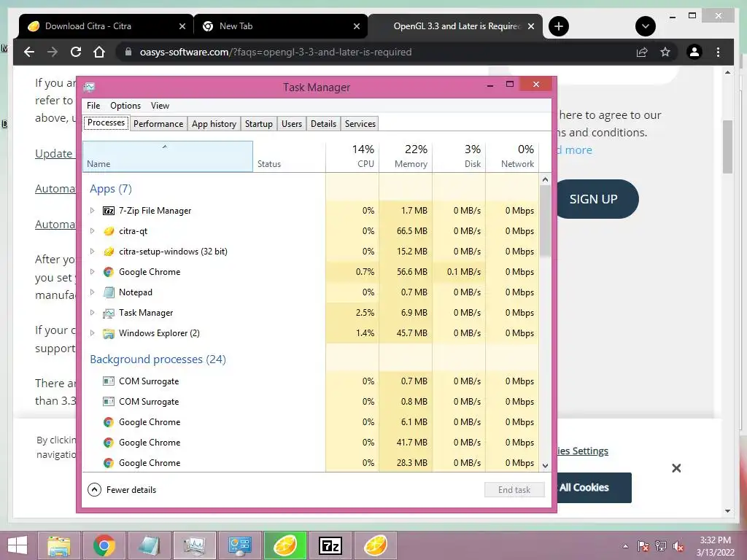Click the Task Manager taskbar icon
Viewport: 747px width, 560px height.
tap(195, 545)
